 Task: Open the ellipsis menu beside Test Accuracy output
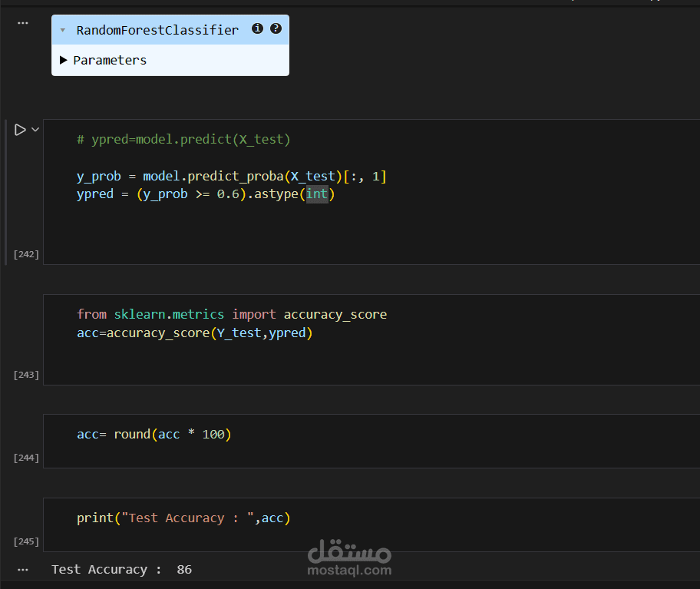click(x=22, y=570)
